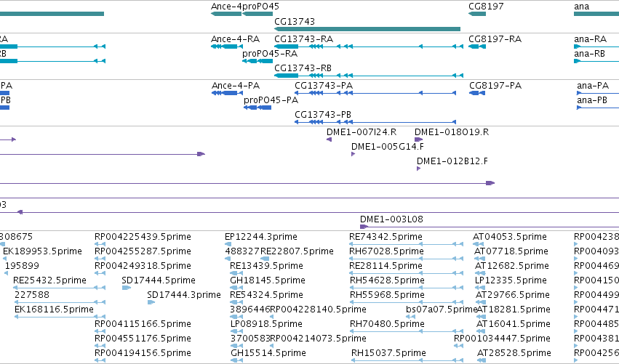Image resolution: width=619 pixels, height=364 pixels.
Task: Select the CG13743-RA transcript label
Action: [x=303, y=39]
